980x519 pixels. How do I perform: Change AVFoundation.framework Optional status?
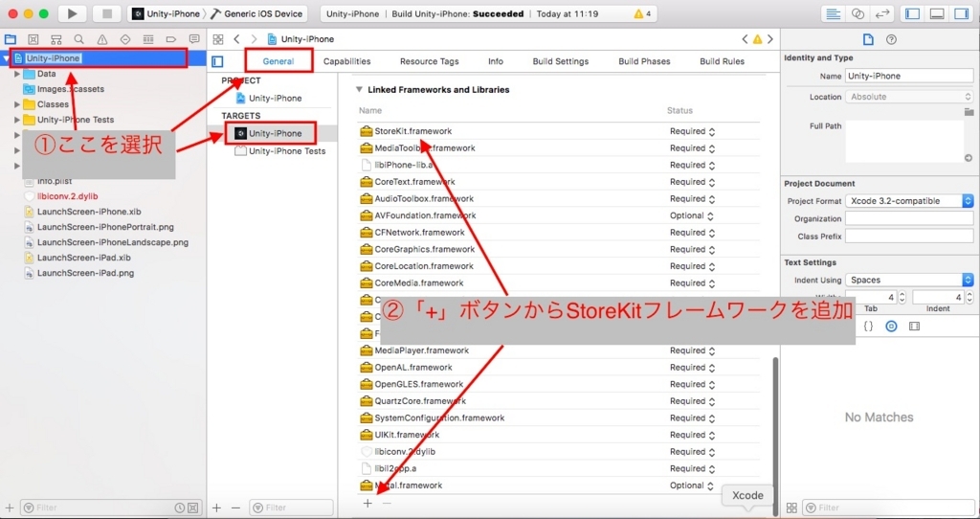pyautogui.click(x=691, y=215)
